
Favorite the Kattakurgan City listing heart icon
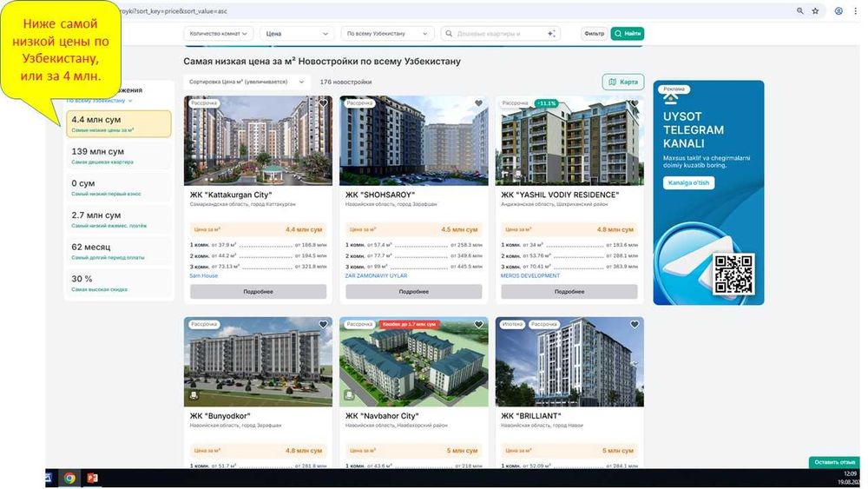[323, 103]
